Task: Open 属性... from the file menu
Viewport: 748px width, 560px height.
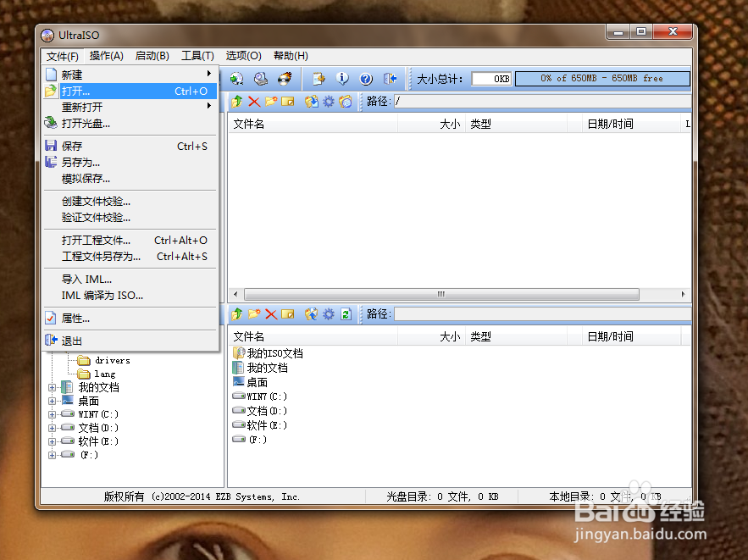Action: [x=130, y=319]
